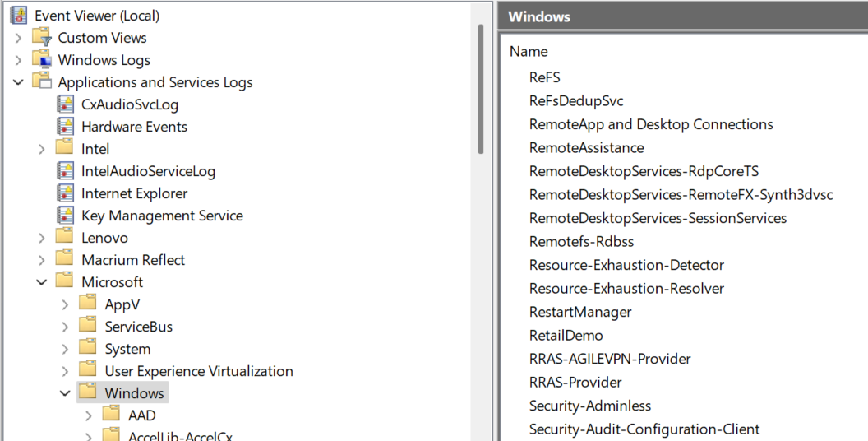Click the Macrium Reflect folder icon
The height and width of the screenshot is (441, 868).
tap(65, 258)
